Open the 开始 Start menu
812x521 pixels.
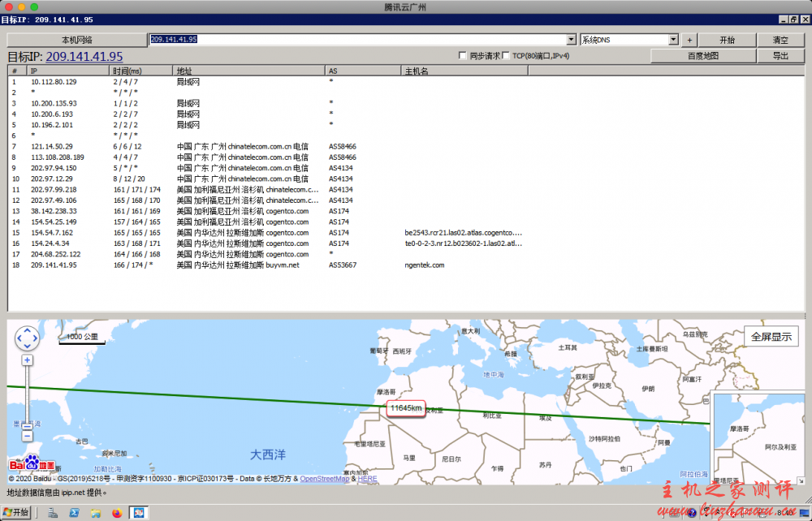coord(16,513)
